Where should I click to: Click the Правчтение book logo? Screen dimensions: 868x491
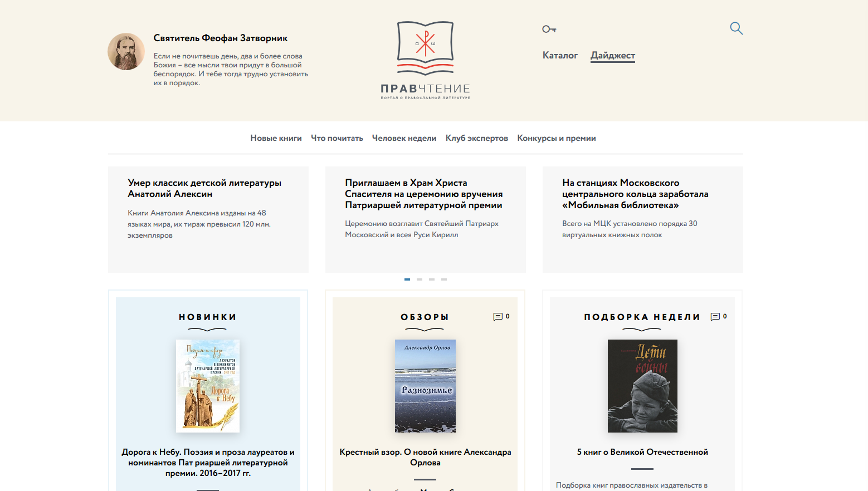point(425,60)
